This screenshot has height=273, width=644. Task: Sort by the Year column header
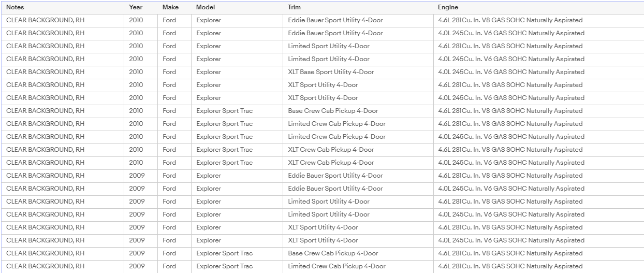click(136, 7)
